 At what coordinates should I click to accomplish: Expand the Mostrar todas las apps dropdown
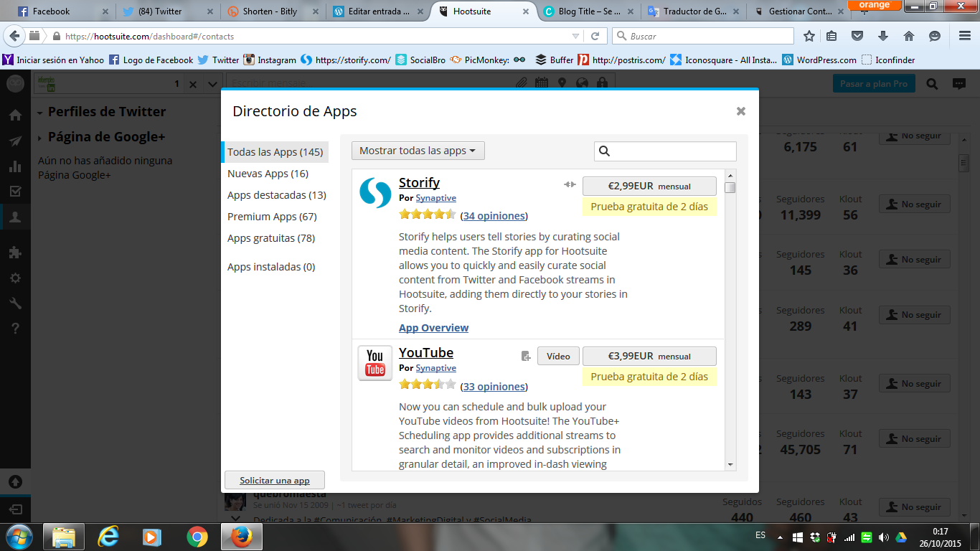(x=418, y=151)
